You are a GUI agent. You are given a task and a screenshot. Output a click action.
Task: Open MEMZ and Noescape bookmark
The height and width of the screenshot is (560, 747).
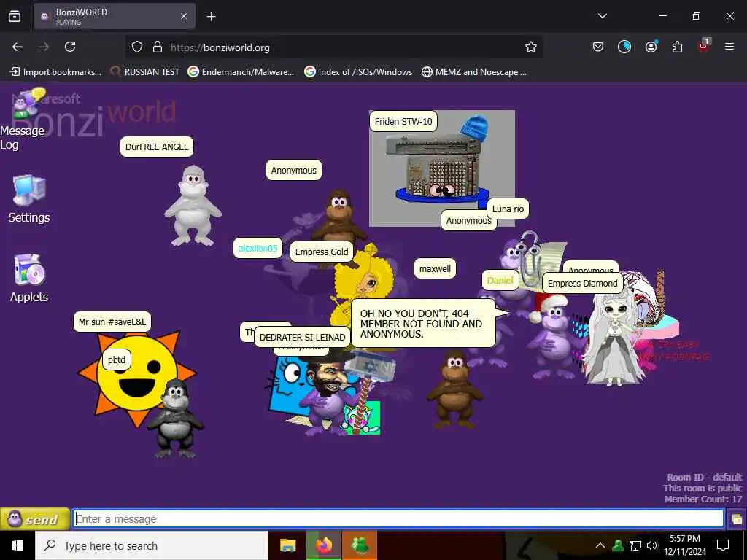[474, 72]
